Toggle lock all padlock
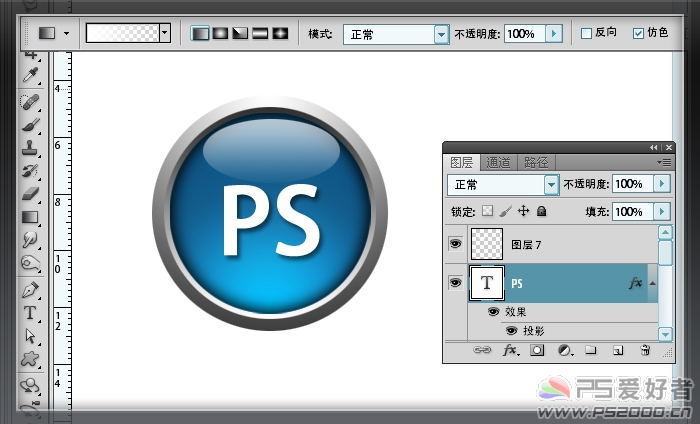The image size is (700, 424). [x=542, y=211]
